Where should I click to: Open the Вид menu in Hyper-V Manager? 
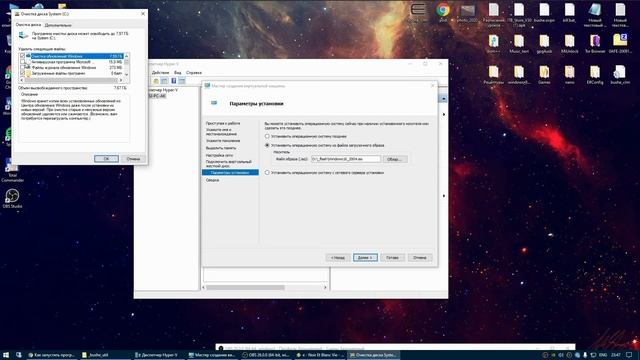[x=178, y=73]
